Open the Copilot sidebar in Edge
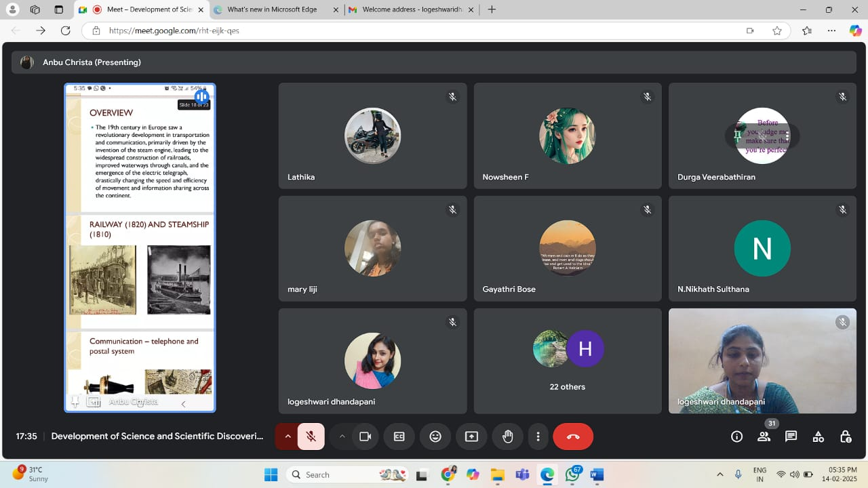The width and height of the screenshot is (868, 488). click(x=855, y=30)
